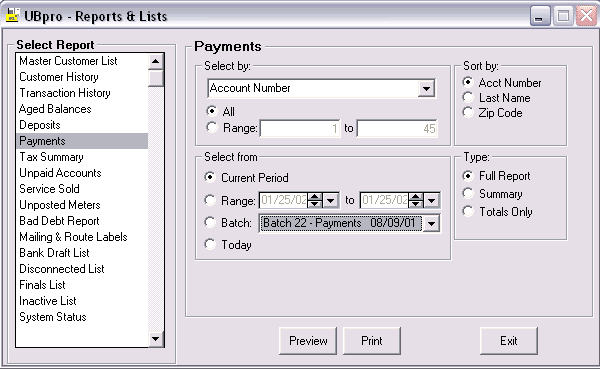Select Current Period radio button
600x369 pixels.
tap(210, 177)
